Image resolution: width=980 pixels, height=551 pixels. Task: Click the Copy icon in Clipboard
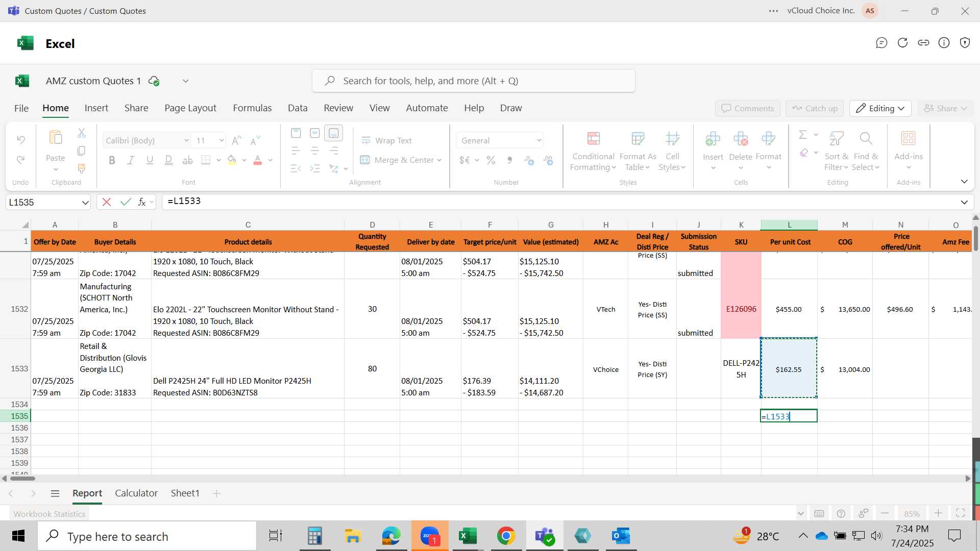tap(82, 151)
